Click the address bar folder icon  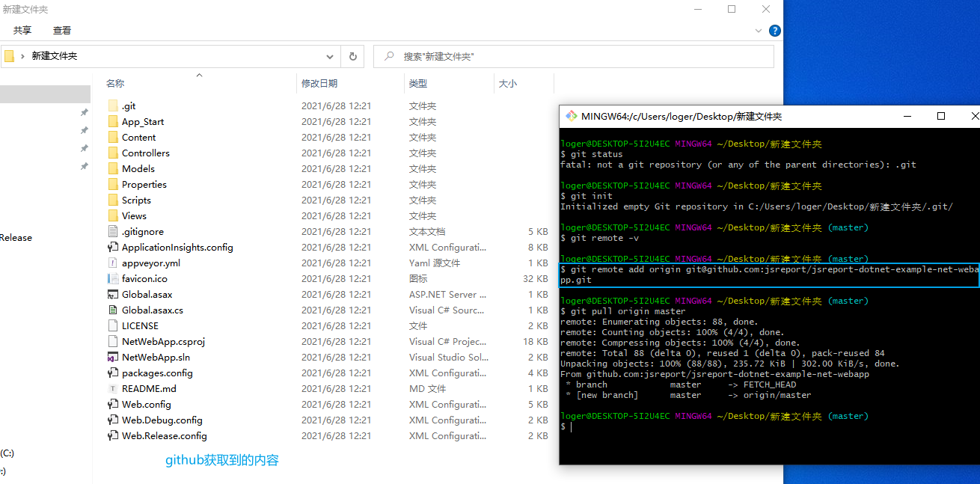point(9,56)
